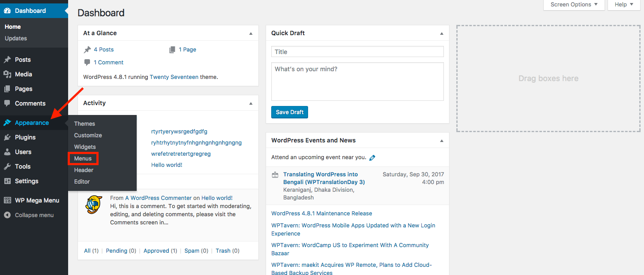The width and height of the screenshot is (644, 275).
Task: Click the Comments bubble icon in sidebar
Action: point(7,103)
